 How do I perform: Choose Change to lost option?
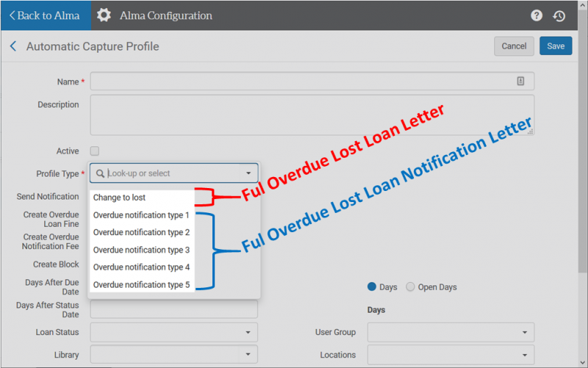pos(142,198)
